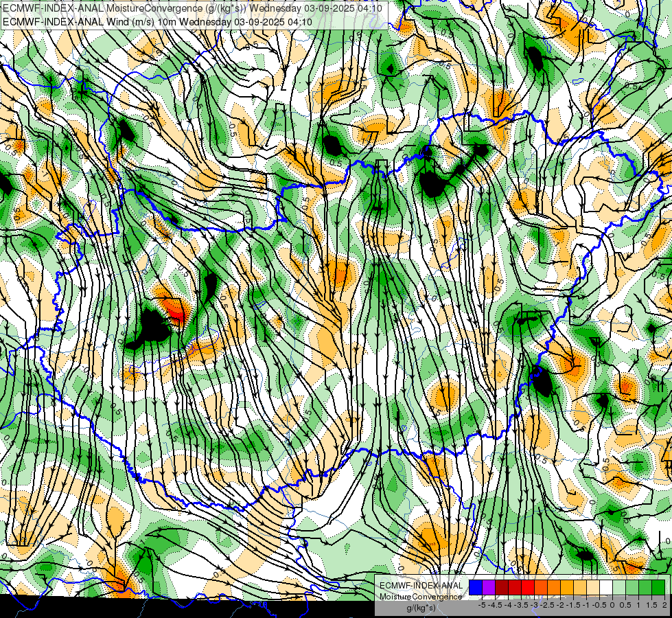Screen dimensions: 672x618
Task: Click the legend tick label 1.5
Action: pos(651,605)
